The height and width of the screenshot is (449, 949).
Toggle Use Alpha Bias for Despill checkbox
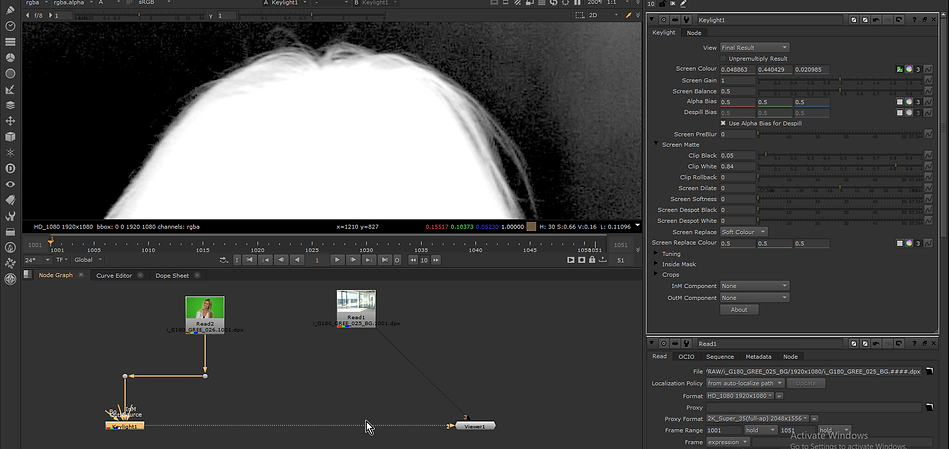(723, 123)
